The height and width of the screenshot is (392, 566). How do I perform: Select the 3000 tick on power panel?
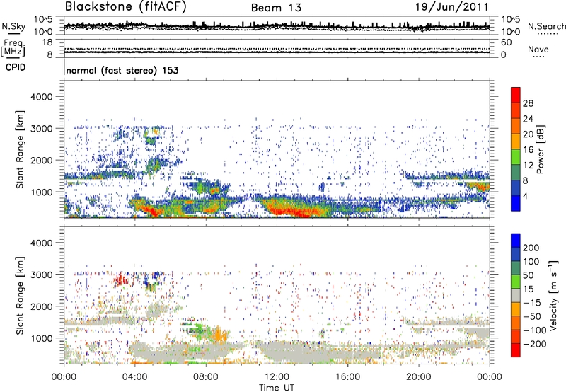[41, 129]
